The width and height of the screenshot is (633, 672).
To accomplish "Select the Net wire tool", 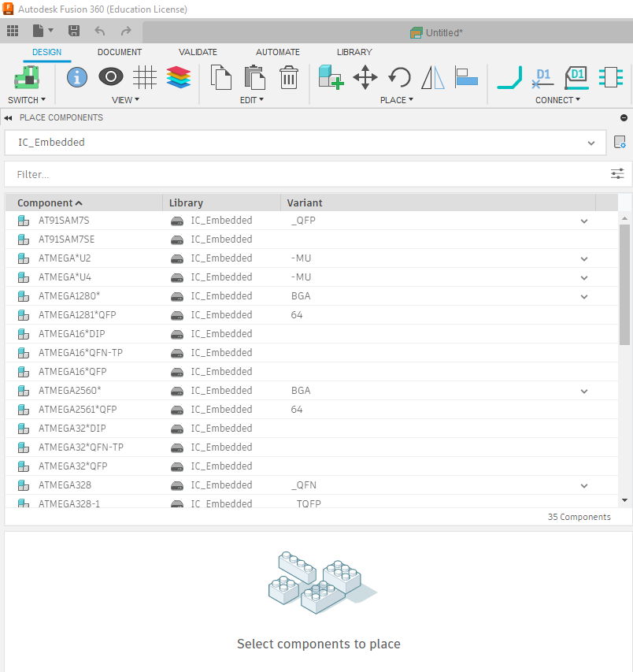I will [509, 77].
